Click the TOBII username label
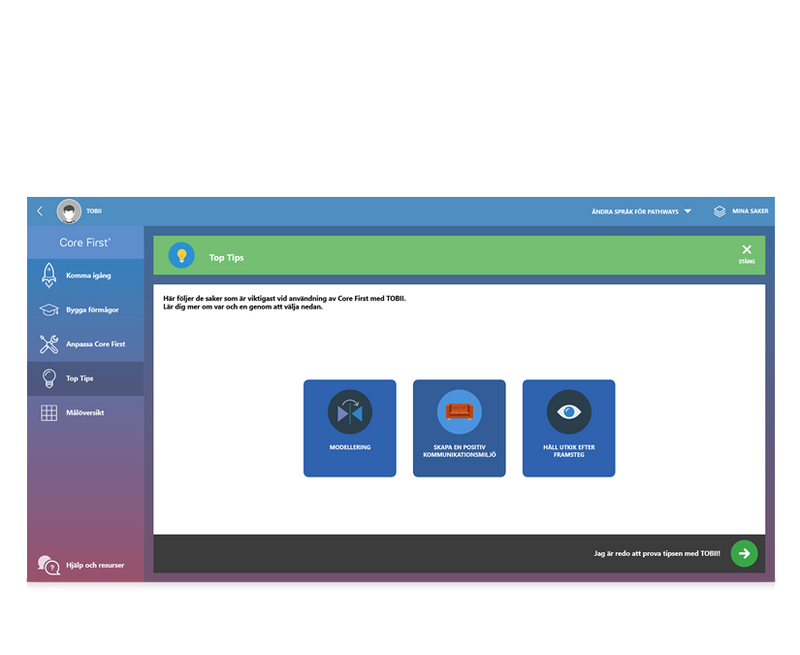The image size is (800, 655). tap(94, 211)
